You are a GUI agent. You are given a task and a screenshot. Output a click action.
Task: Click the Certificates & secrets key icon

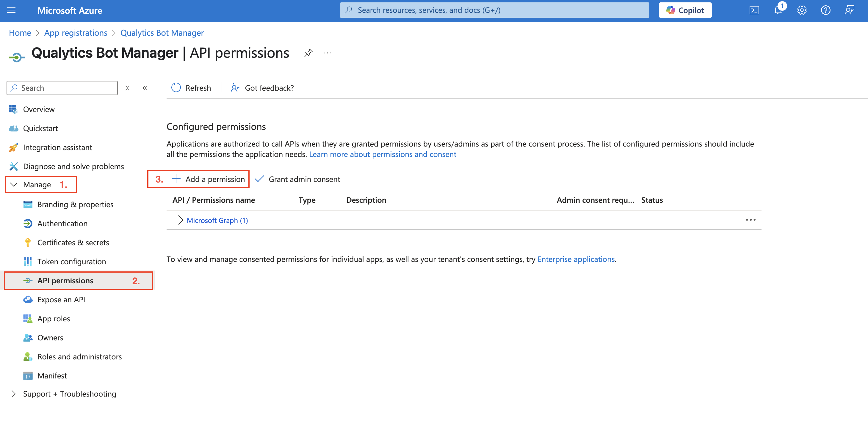pyautogui.click(x=28, y=242)
